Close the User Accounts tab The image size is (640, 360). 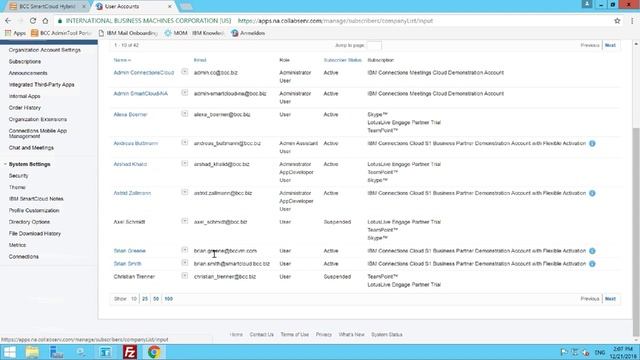[x=170, y=7]
